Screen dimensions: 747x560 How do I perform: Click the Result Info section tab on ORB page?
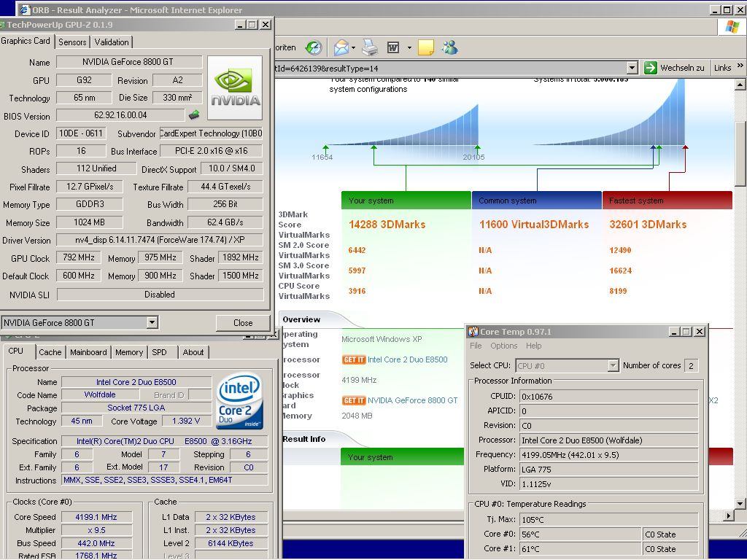(304, 439)
